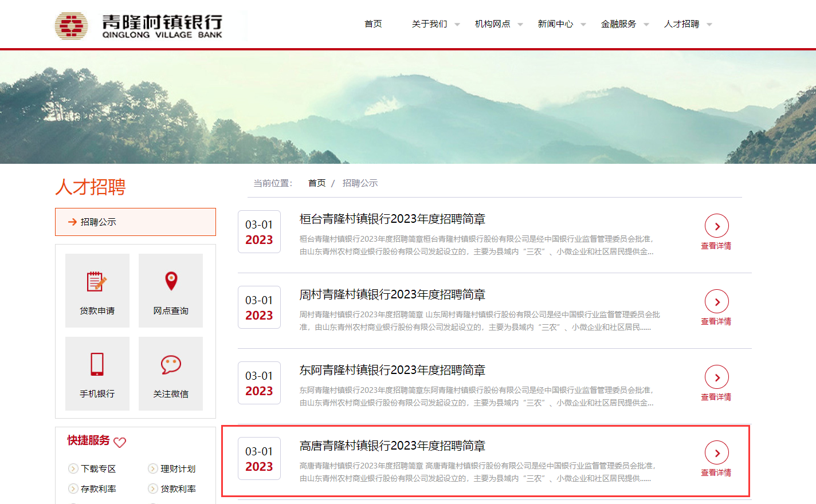
Task: Click the 03-01 2023 date box for 周村
Action: [x=259, y=308]
